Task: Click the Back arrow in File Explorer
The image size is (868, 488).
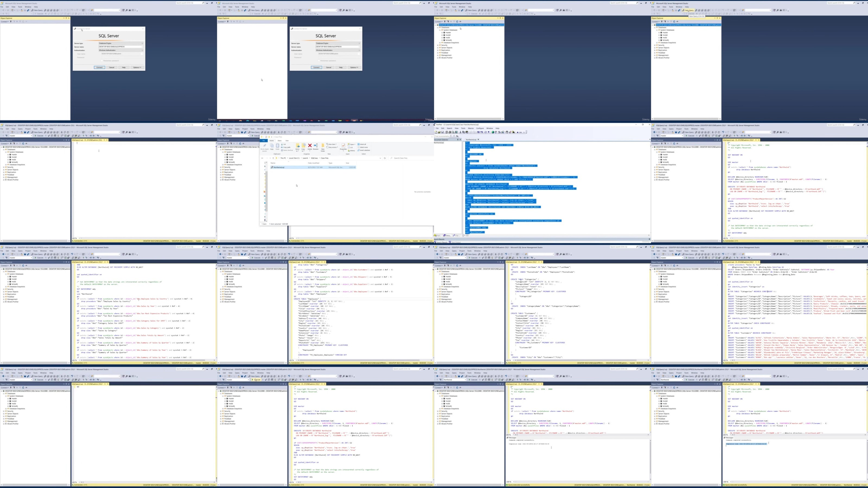Action: pyautogui.click(x=263, y=158)
